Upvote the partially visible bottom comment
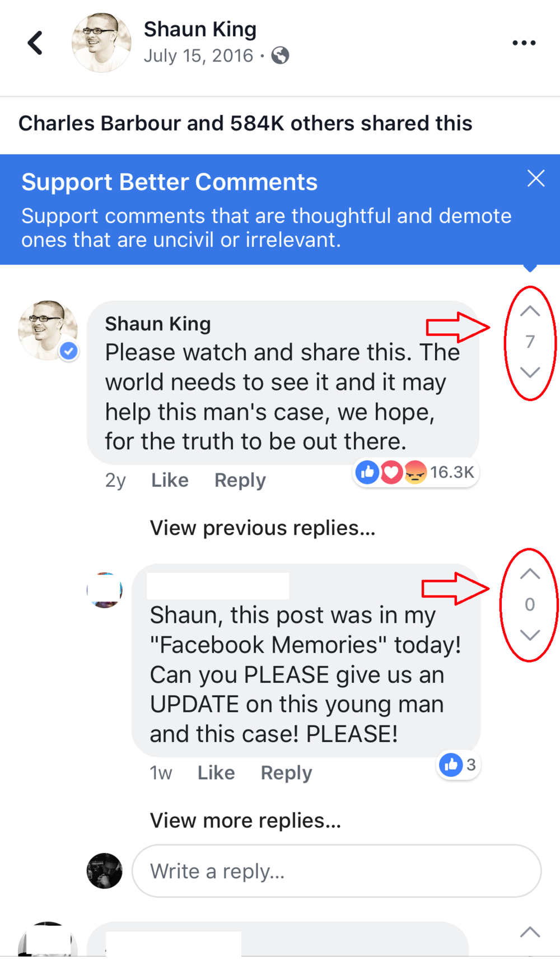Screen dimensions: 560x960 (530, 933)
